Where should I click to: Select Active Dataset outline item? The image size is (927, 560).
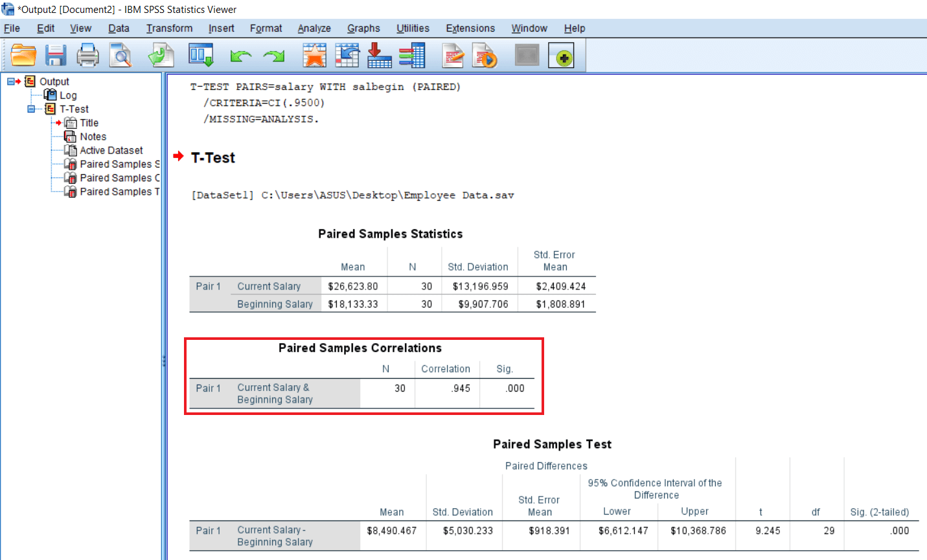point(111,150)
